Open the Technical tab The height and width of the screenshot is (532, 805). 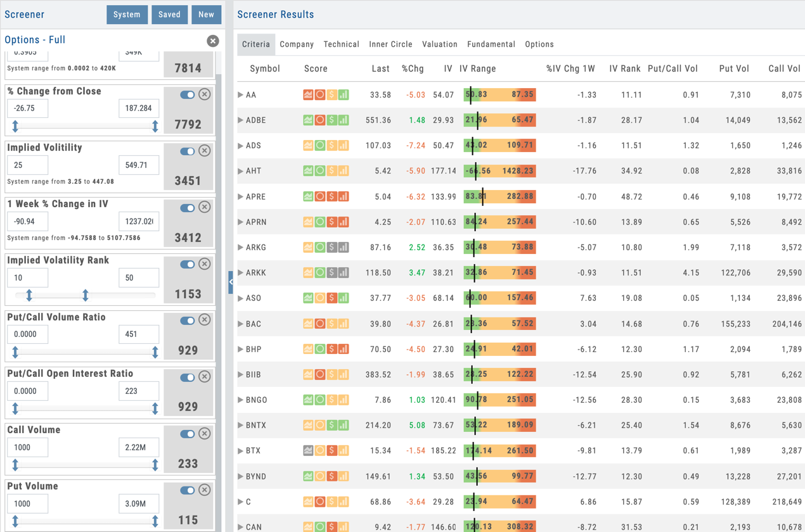click(x=341, y=44)
